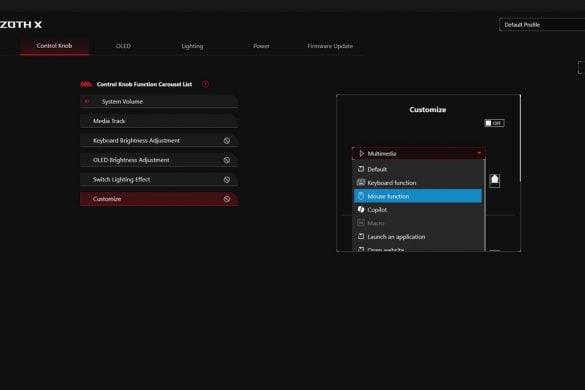Choose Default from the function dropdown

[x=418, y=169]
